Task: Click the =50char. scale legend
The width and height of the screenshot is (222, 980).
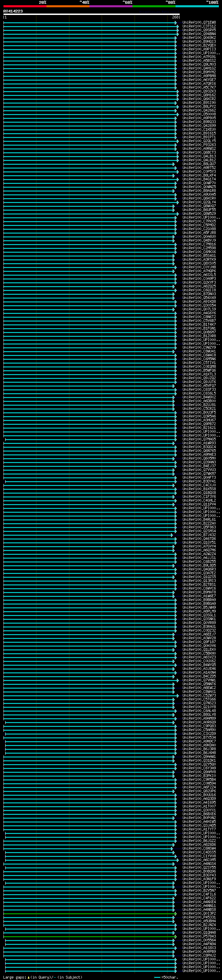Action: coord(165,977)
